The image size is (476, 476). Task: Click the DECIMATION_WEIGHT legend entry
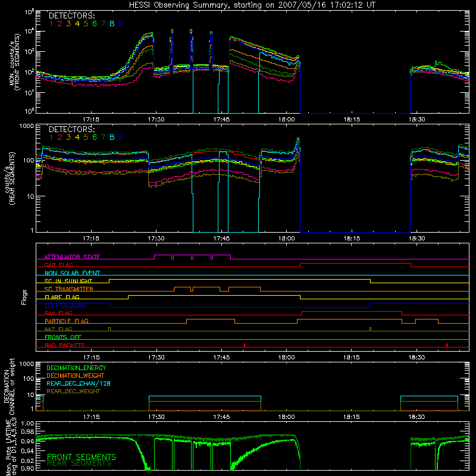click(76, 375)
